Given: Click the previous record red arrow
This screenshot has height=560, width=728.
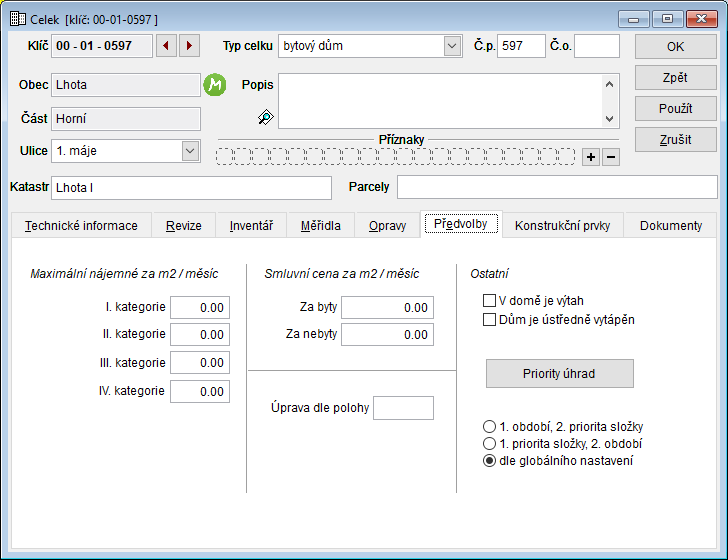Looking at the screenshot, I should [166, 46].
